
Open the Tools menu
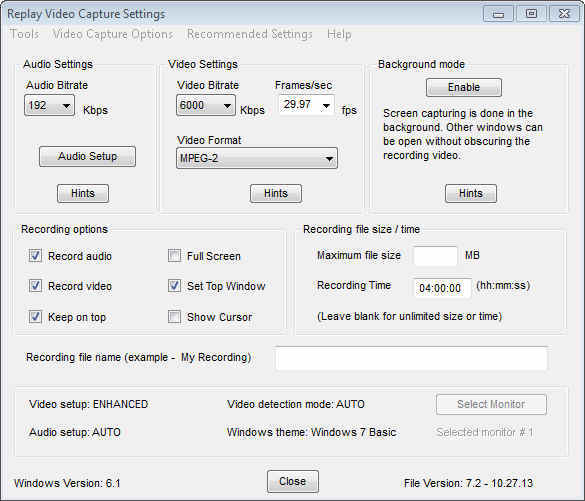[x=24, y=34]
